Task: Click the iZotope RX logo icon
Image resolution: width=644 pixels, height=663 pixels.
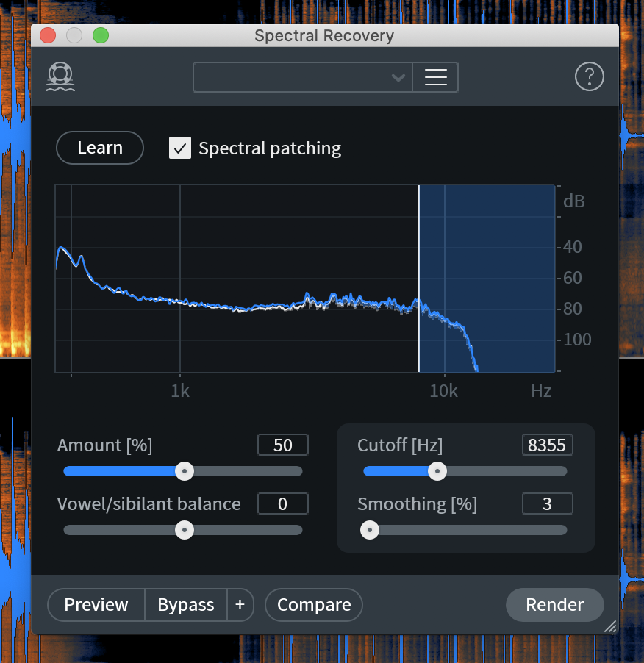Action: pos(60,76)
